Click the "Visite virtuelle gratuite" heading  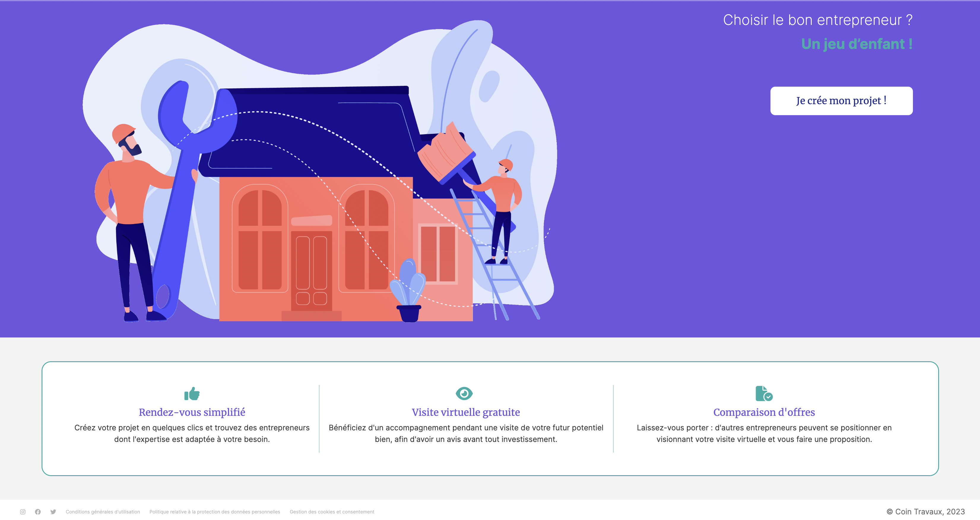coord(466,412)
